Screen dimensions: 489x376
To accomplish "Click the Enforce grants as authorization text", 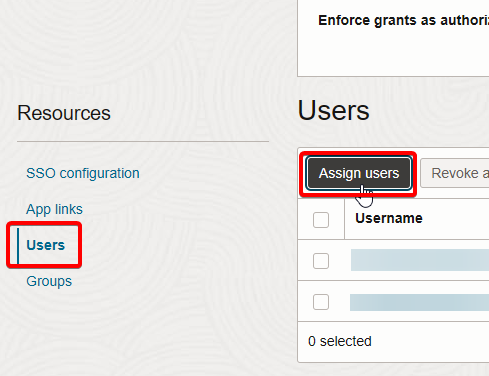I will pos(403,20).
